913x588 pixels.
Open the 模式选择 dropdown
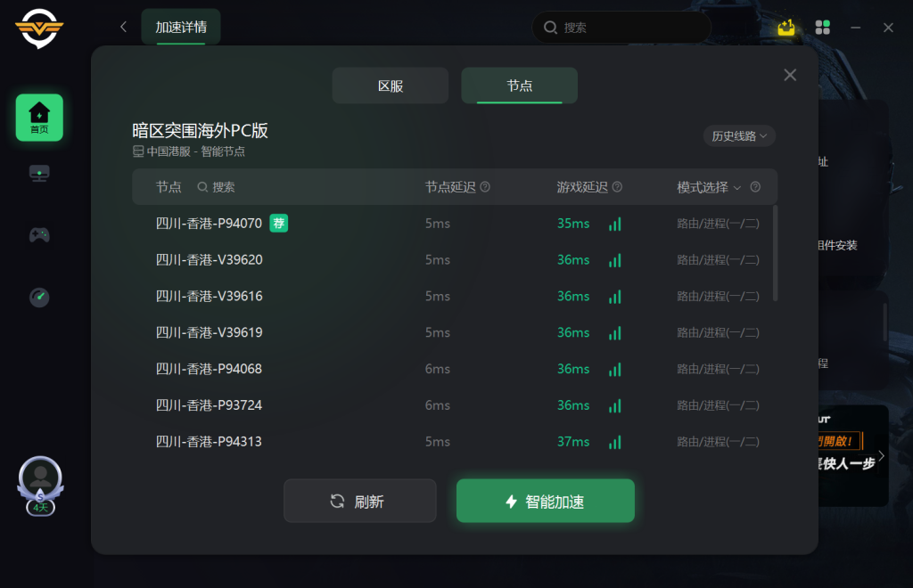[x=709, y=187]
